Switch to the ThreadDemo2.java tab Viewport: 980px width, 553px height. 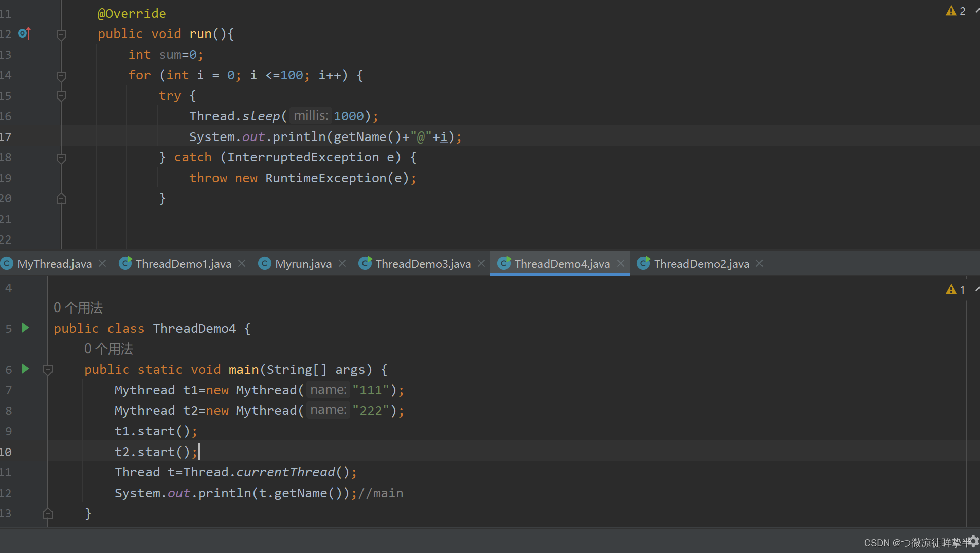(x=701, y=264)
